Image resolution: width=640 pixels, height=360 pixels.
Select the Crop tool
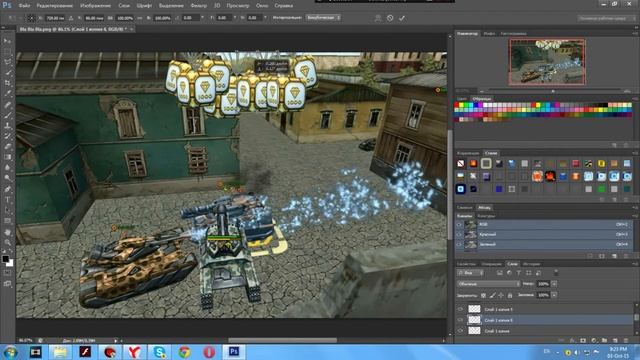(7, 83)
